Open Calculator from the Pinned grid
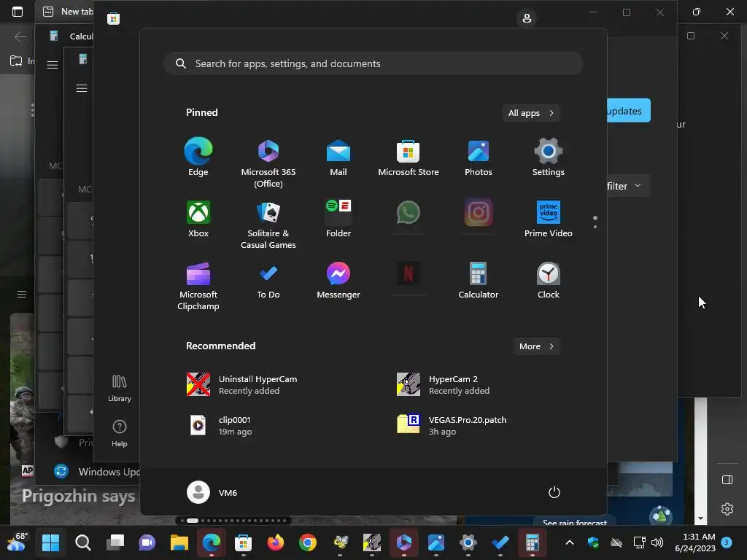747x560 pixels. tap(479, 280)
